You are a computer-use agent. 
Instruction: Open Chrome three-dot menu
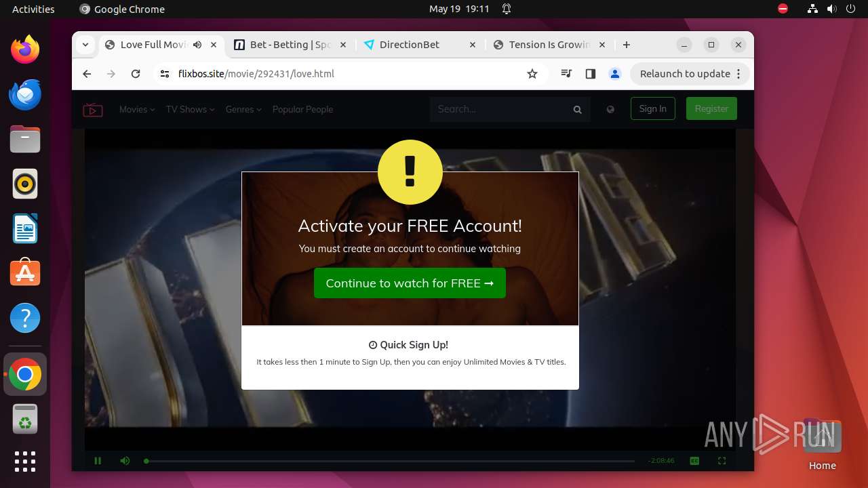coord(738,74)
